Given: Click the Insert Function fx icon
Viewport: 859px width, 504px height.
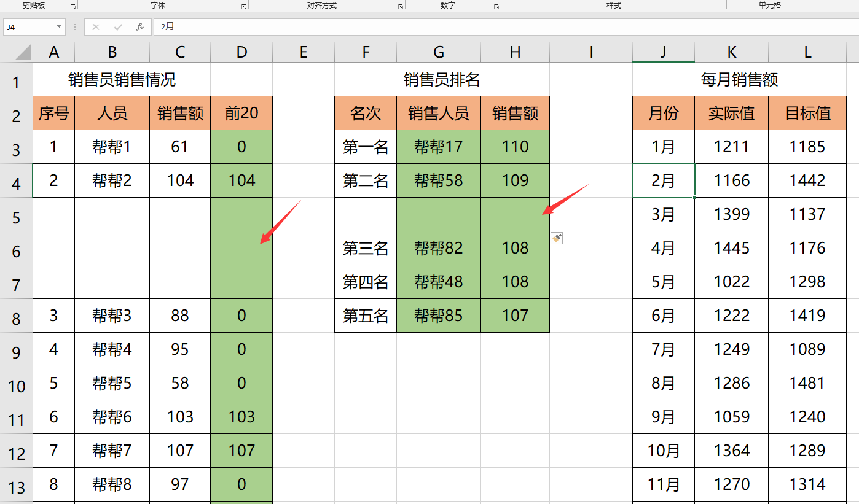Looking at the screenshot, I should 140,27.
